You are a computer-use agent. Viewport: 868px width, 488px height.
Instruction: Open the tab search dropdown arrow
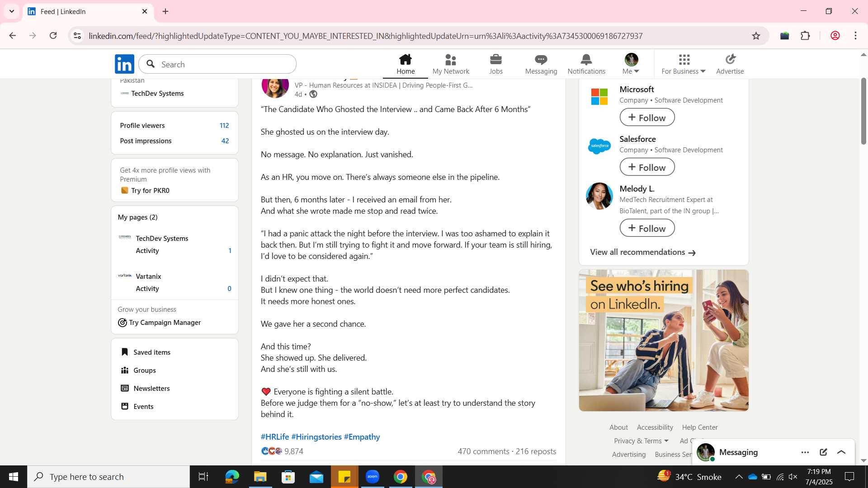coord(12,11)
